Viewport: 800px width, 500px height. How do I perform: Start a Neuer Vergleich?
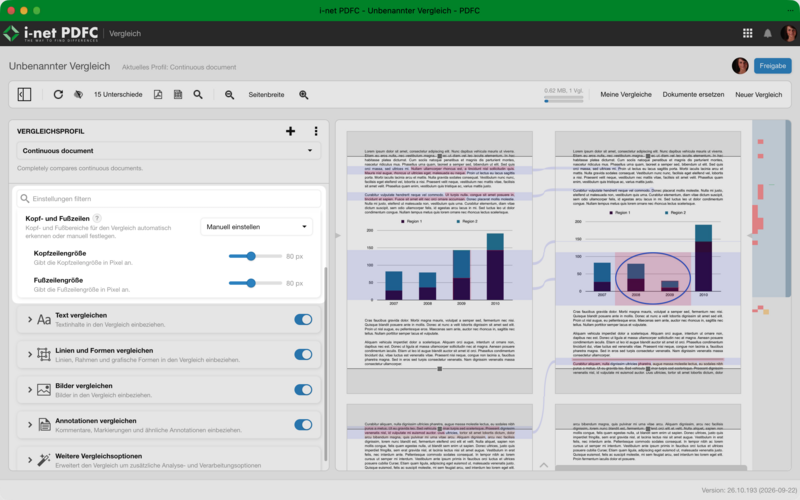[x=759, y=94]
